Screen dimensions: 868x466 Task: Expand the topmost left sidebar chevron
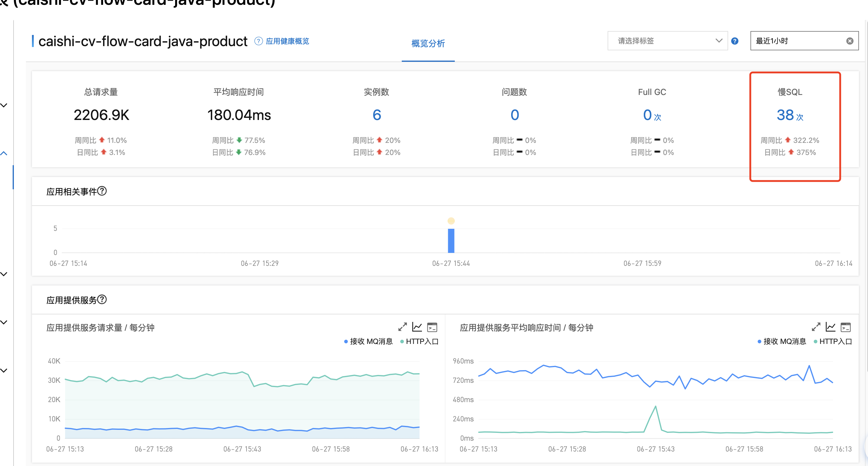coord(4,105)
